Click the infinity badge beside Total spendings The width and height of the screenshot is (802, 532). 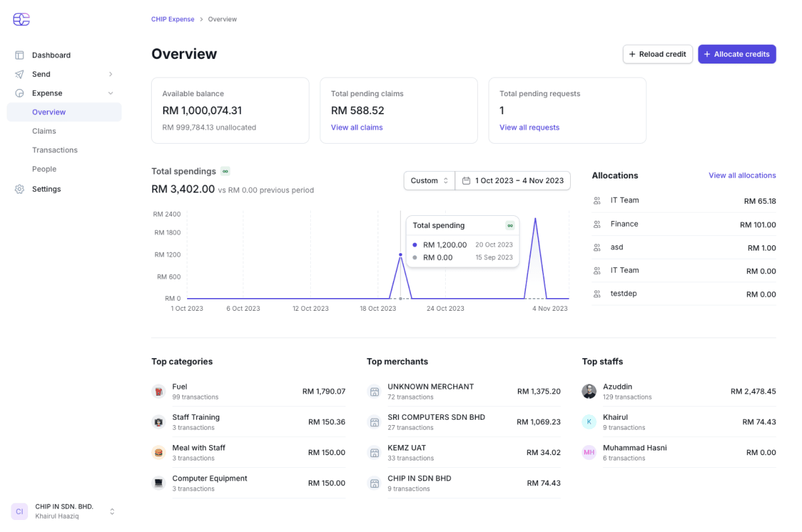pyautogui.click(x=225, y=171)
